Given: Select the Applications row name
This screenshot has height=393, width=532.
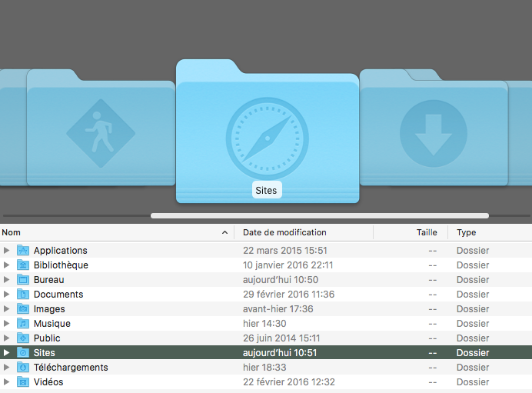Looking at the screenshot, I should pyautogui.click(x=61, y=251).
